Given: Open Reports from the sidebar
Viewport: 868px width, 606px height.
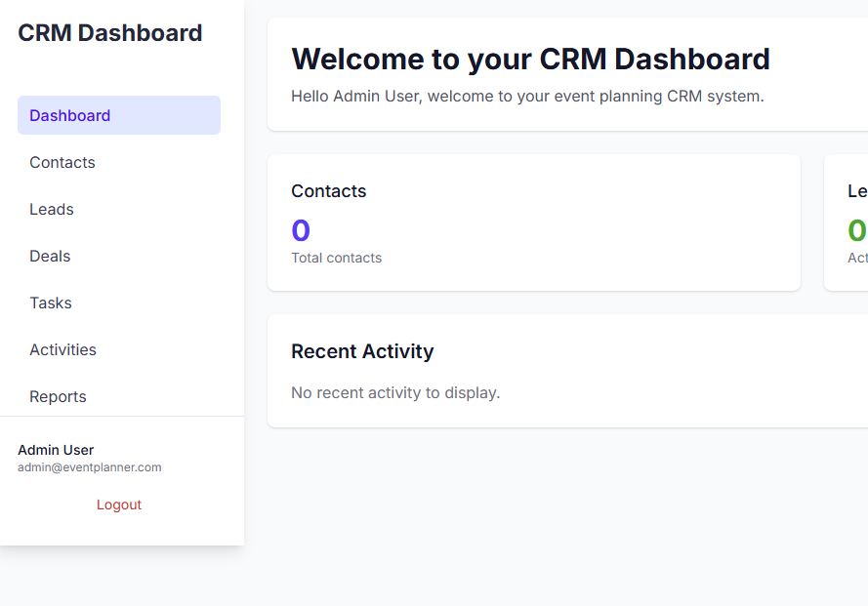Looking at the screenshot, I should (119, 397).
